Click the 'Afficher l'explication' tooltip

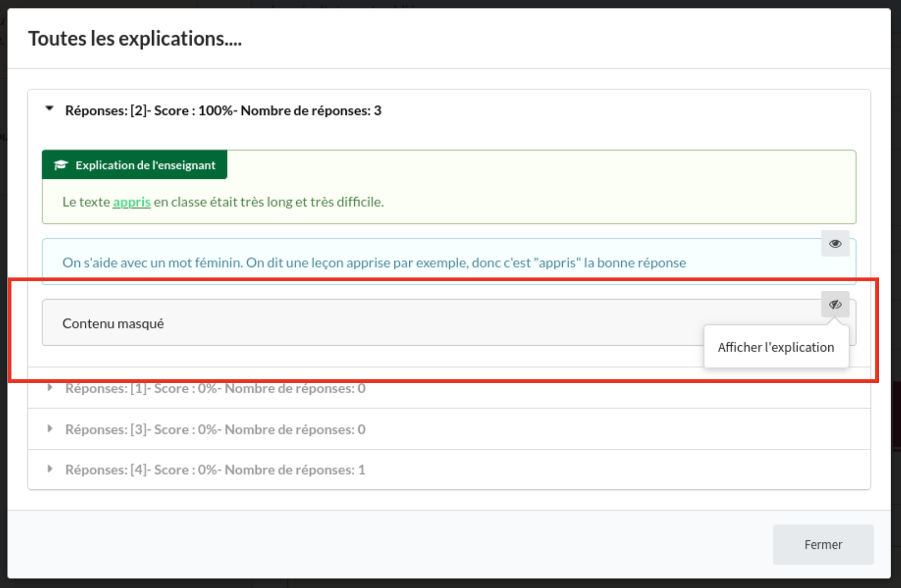tap(775, 347)
